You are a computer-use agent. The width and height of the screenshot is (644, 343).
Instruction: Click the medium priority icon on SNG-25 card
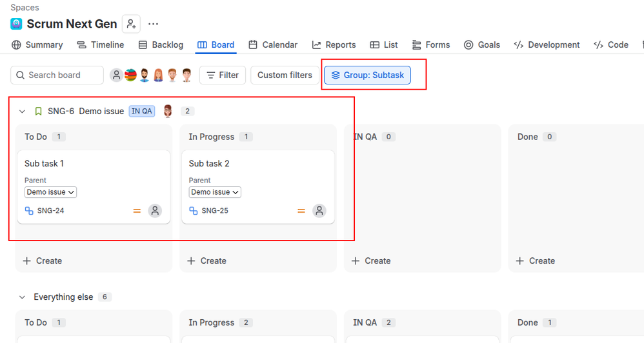click(301, 211)
